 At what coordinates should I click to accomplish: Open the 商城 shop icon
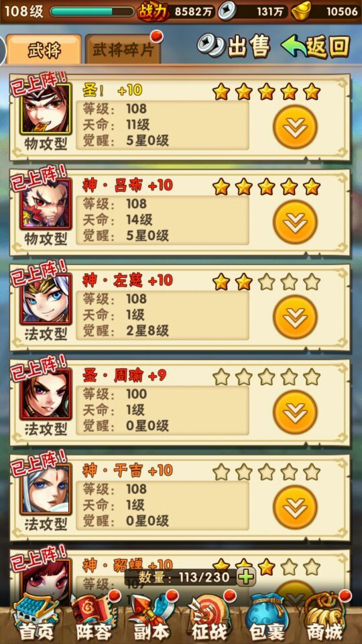[x=326, y=619]
